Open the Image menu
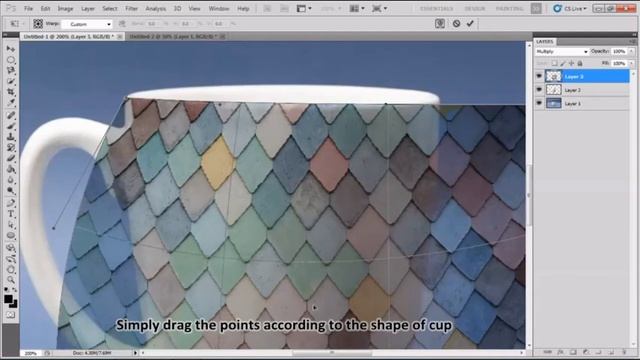Screen dimensions: 640x360 [x=65, y=8]
